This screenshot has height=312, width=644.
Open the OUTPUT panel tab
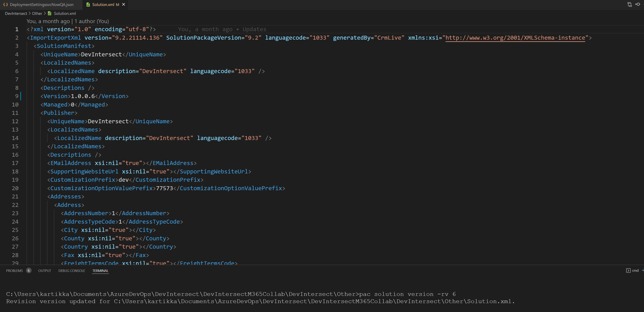[x=45, y=271]
